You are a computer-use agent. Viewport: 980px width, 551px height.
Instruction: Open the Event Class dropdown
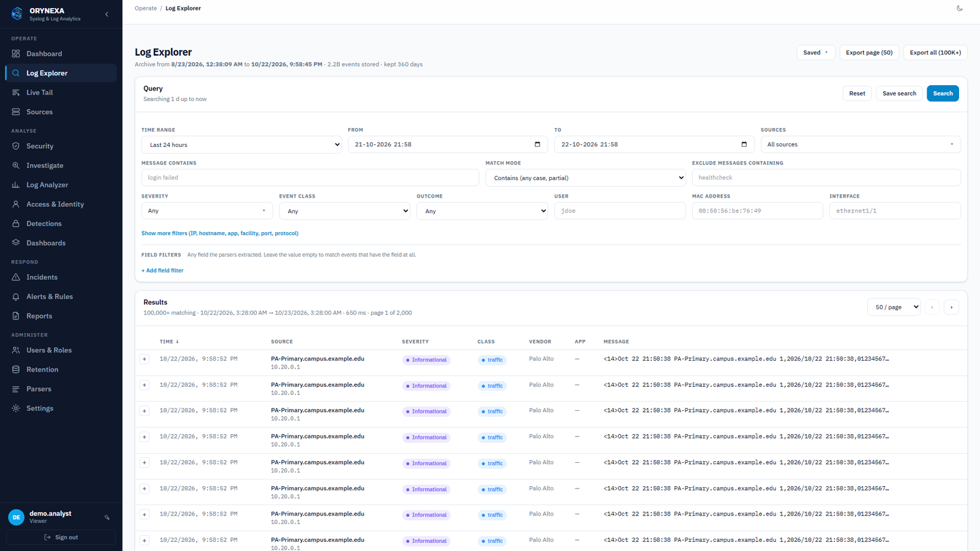(x=345, y=211)
